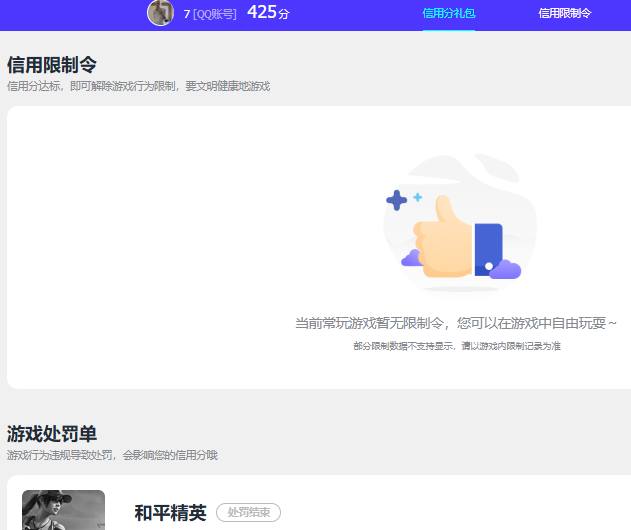631x530 pixels.
Task: Click the 游戏行为违规导致处罚 subtitle
Action: [112, 455]
